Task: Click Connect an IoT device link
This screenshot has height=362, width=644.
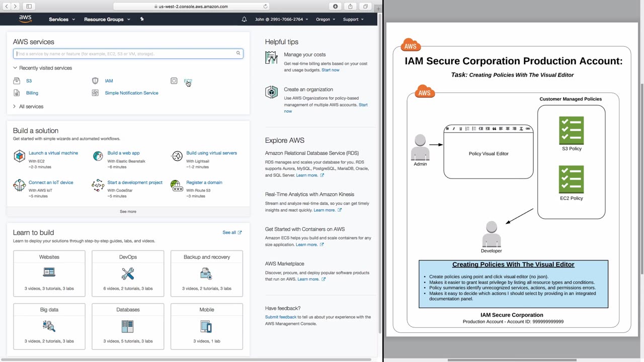Action: [x=51, y=183]
